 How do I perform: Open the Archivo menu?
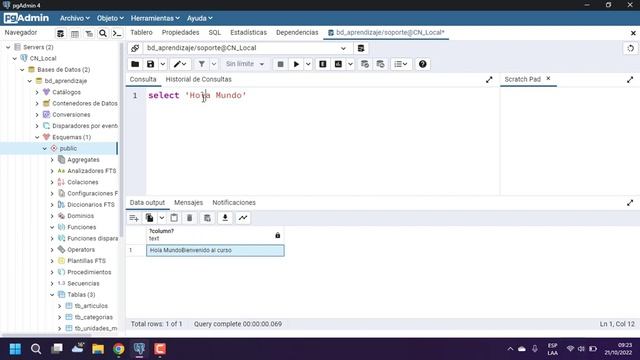(x=75, y=18)
